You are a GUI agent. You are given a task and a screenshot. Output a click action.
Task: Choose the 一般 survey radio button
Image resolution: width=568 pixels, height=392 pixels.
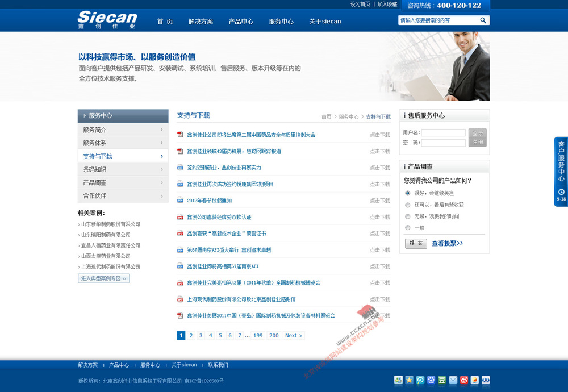(x=407, y=228)
